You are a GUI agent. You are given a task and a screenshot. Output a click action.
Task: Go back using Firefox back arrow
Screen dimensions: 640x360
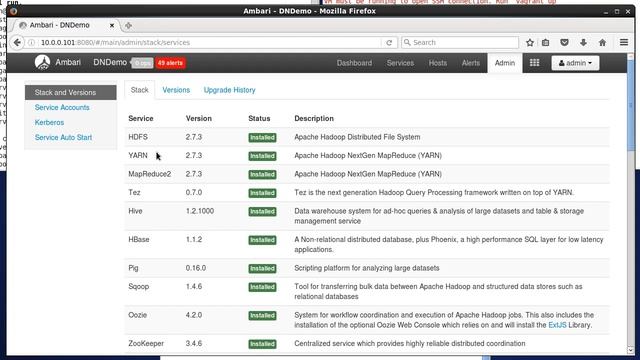[17, 42]
